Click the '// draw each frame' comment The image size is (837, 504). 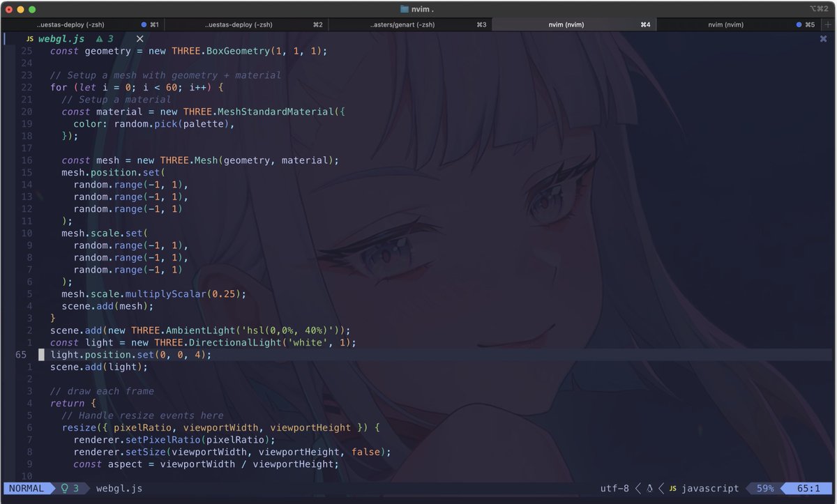point(102,391)
